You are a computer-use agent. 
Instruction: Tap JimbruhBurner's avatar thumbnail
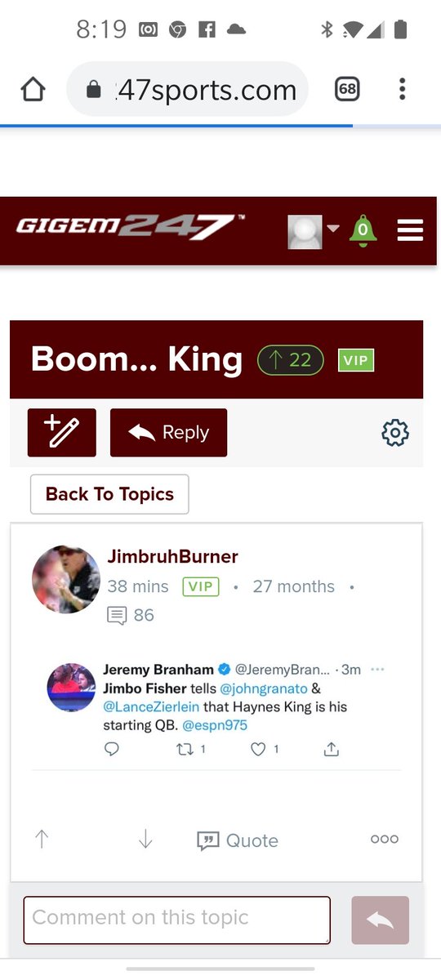[66, 579]
